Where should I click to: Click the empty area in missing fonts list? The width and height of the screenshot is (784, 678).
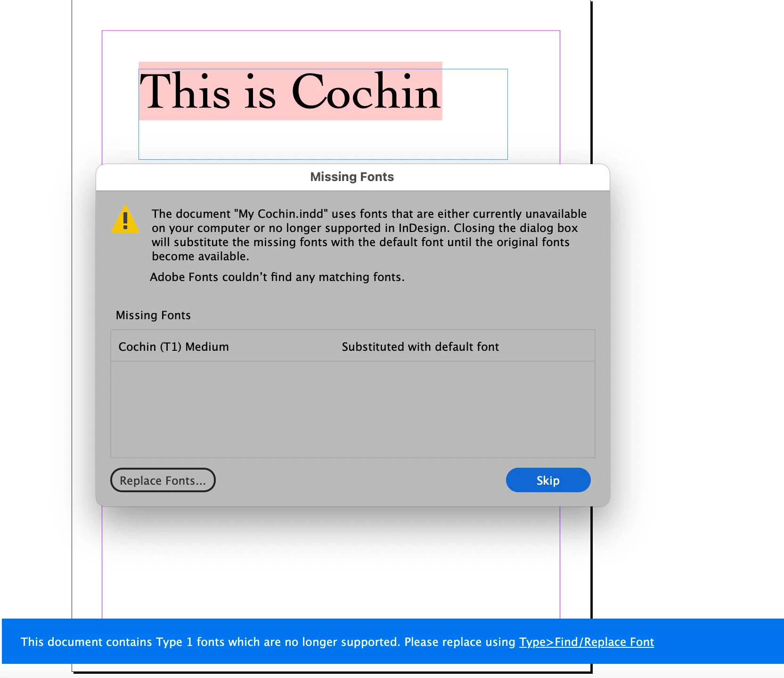click(353, 409)
